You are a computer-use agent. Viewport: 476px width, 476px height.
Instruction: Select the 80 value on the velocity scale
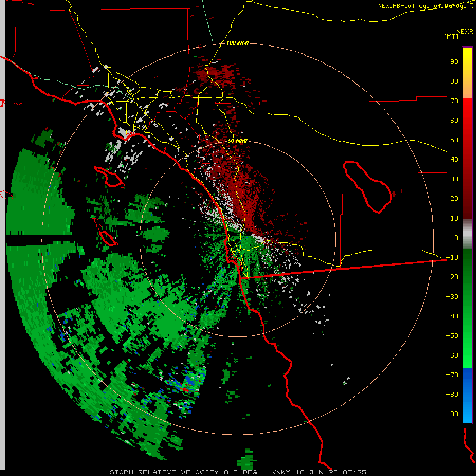click(x=454, y=81)
